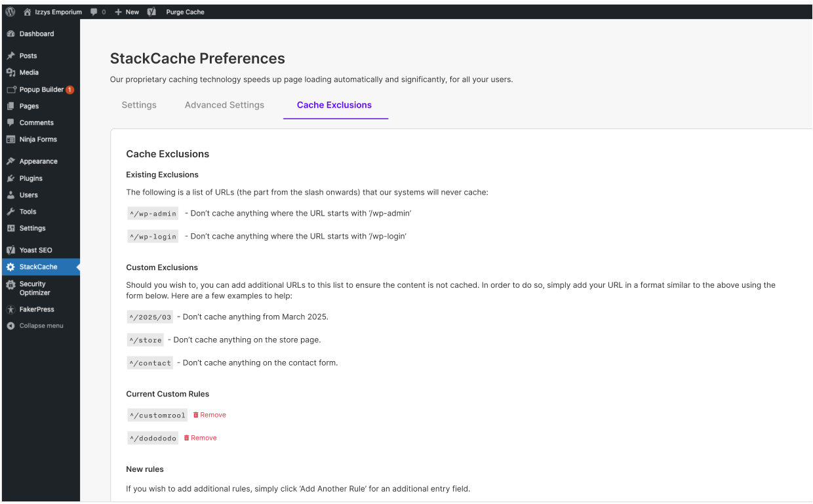Click the Tools wrench icon
The width and height of the screenshot is (813, 504).
point(10,212)
